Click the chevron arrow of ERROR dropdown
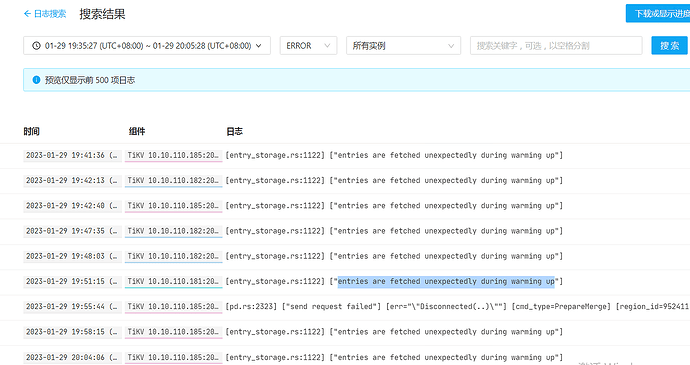Image resolution: width=690 pixels, height=365 pixels. pyautogui.click(x=327, y=46)
